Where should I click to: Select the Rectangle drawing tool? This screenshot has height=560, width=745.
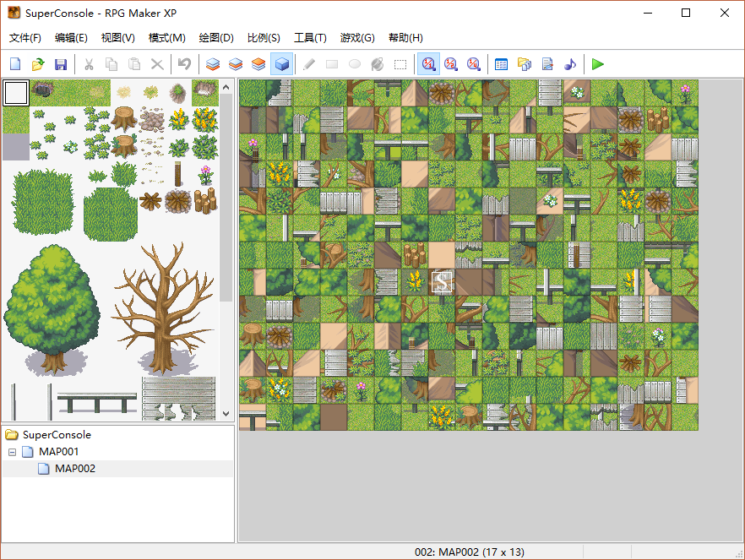pyautogui.click(x=332, y=64)
